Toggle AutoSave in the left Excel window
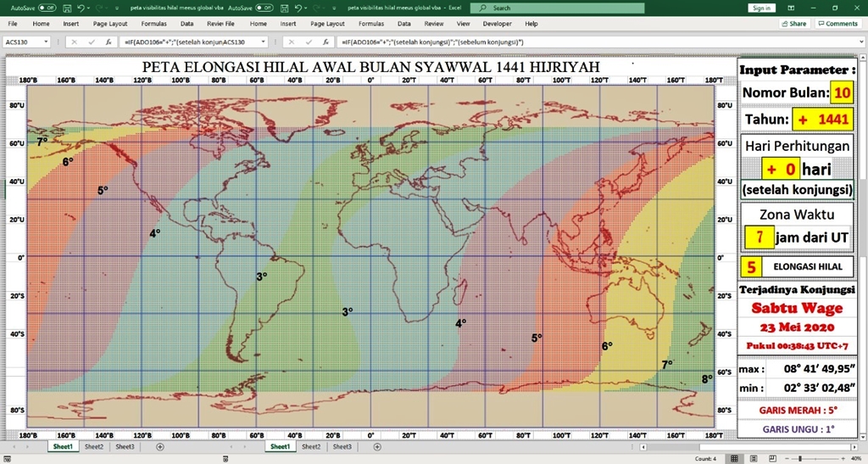 (x=47, y=8)
